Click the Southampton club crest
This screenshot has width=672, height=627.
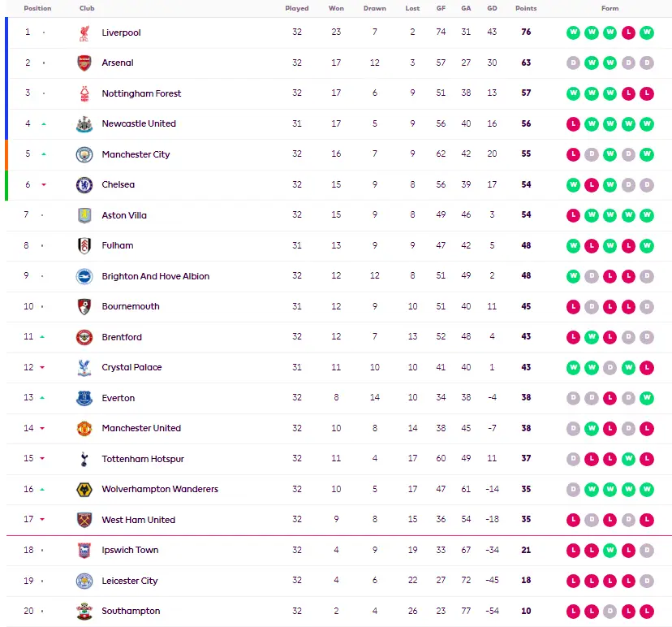pyautogui.click(x=84, y=612)
